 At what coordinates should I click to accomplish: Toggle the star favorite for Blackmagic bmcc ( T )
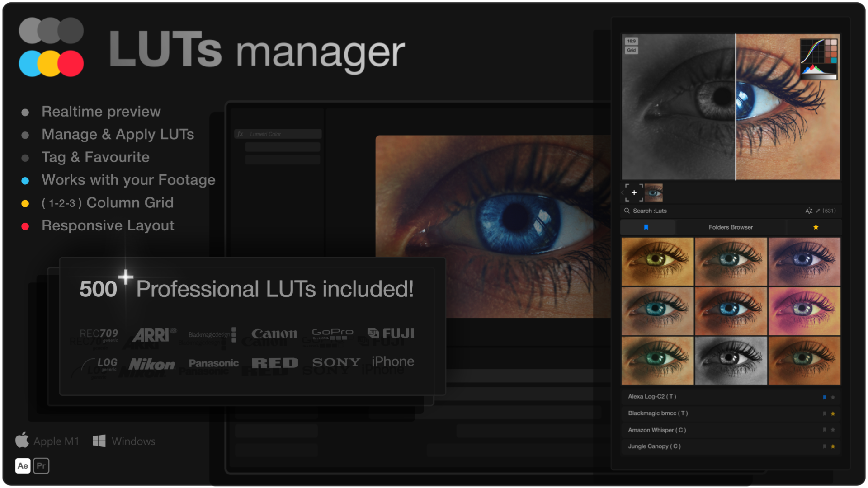pos(832,413)
